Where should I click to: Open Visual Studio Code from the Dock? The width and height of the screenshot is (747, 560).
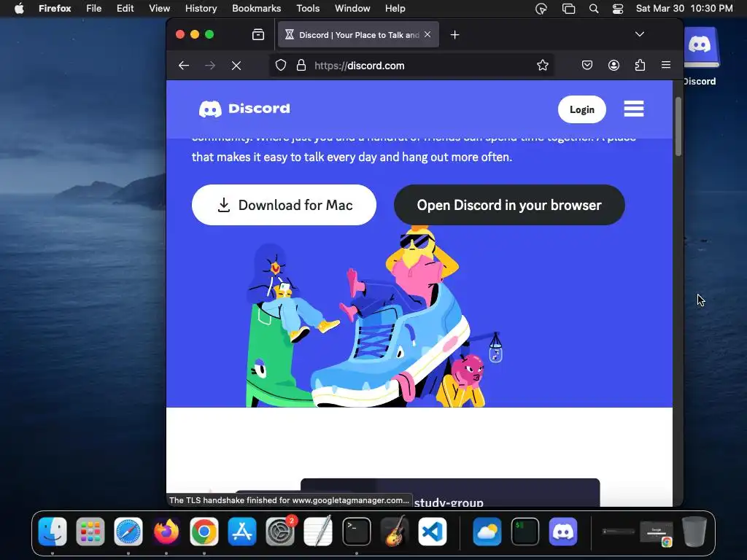[433, 532]
